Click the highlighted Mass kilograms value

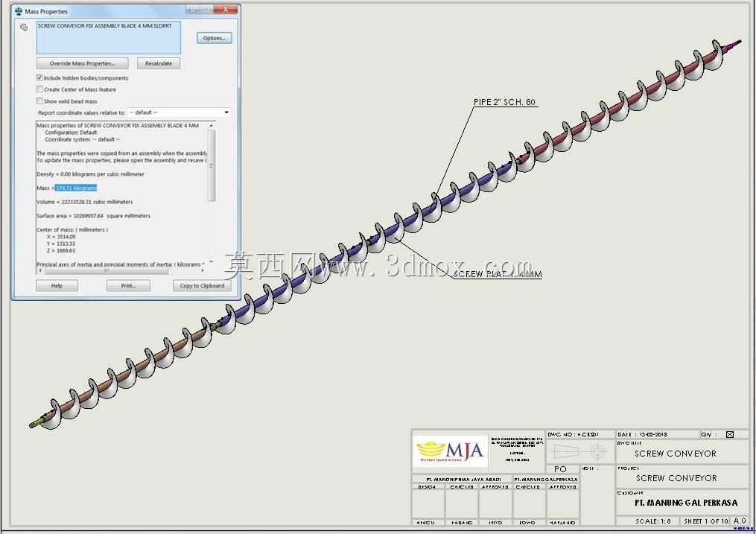coord(76,188)
